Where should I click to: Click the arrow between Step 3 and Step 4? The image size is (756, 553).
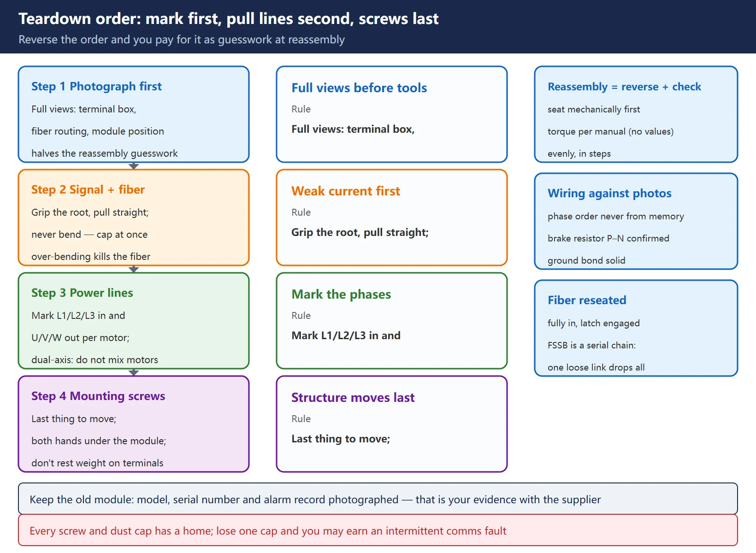(134, 372)
